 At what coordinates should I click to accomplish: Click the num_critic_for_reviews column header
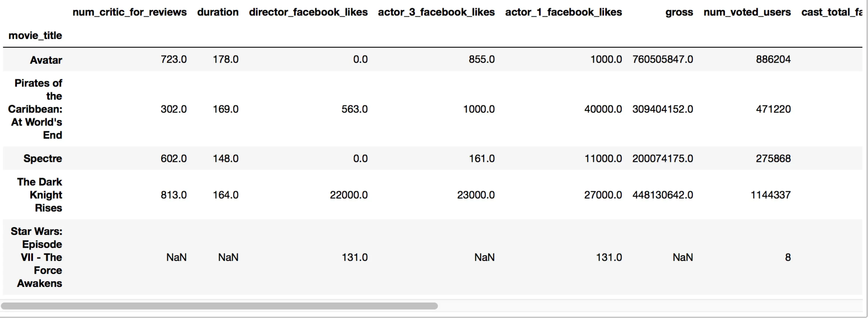coord(129,12)
